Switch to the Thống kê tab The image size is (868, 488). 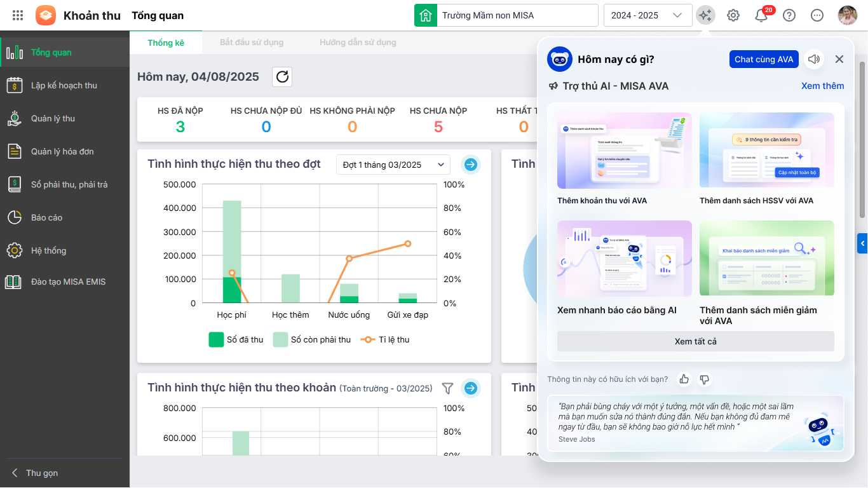166,43
